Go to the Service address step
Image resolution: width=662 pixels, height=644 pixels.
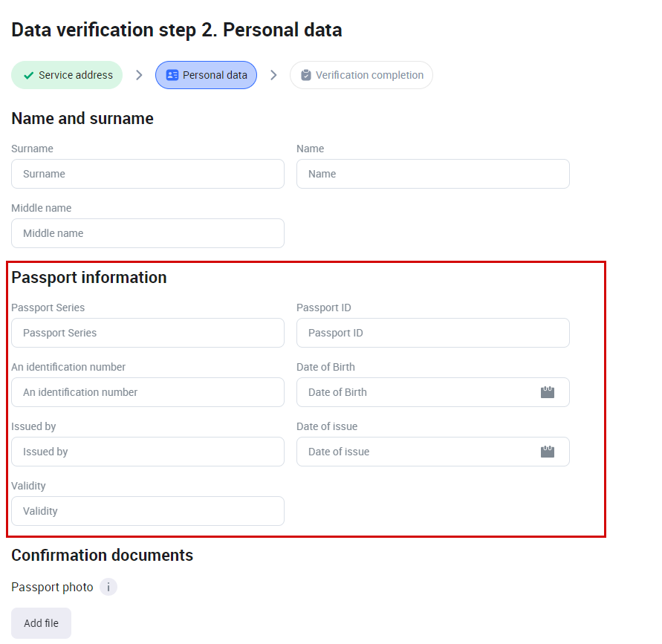75,75
